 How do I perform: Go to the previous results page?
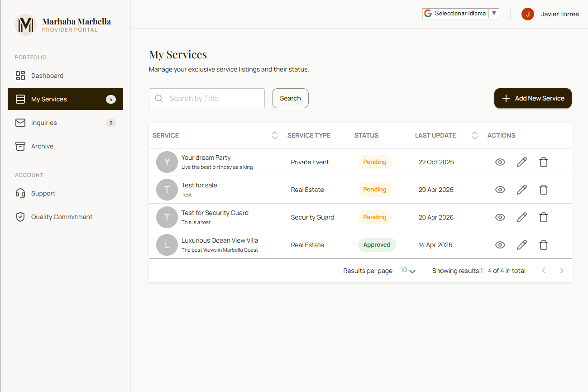click(544, 271)
